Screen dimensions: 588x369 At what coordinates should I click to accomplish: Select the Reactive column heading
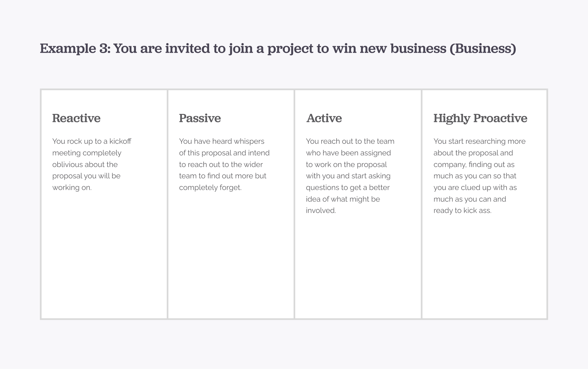tap(76, 118)
